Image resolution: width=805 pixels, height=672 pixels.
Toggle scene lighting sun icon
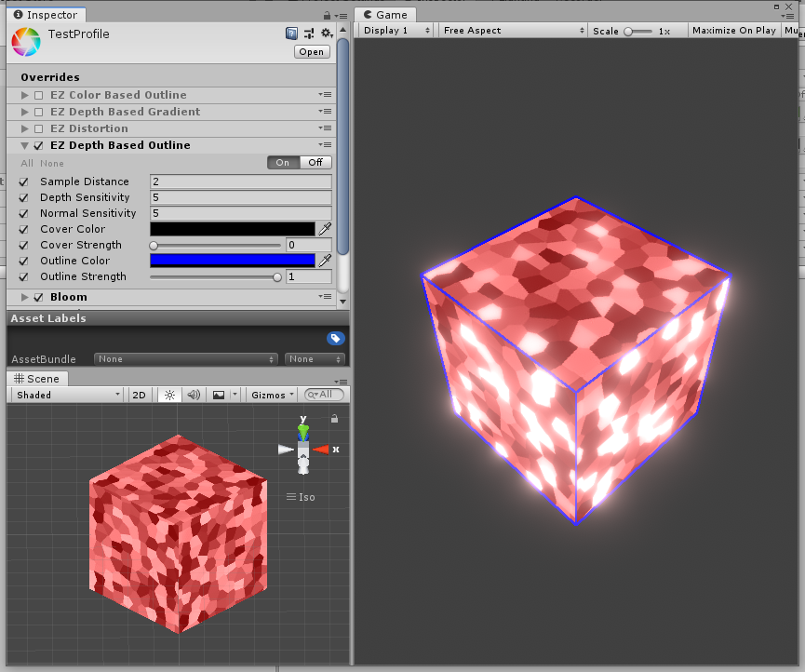click(169, 395)
